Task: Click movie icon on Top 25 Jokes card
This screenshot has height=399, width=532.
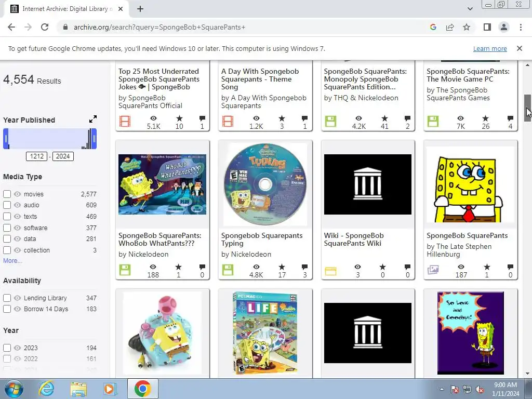Action: pyautogui.click(x=125, y=121)
